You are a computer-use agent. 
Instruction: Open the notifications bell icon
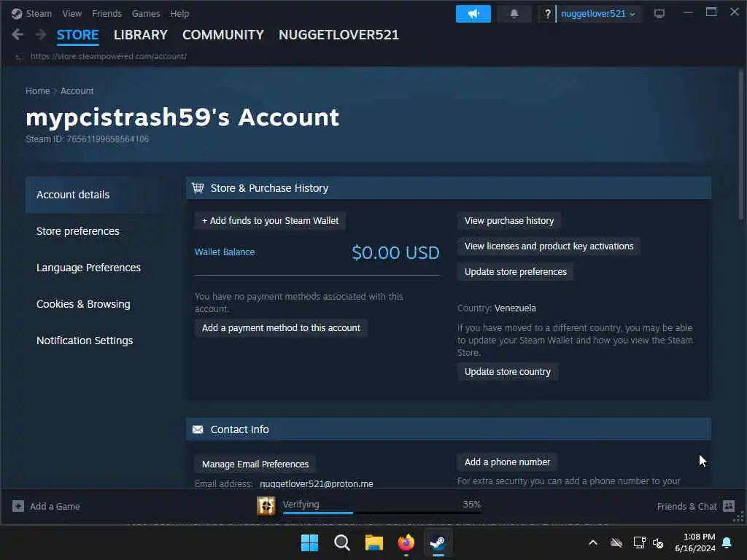(514, 14)
